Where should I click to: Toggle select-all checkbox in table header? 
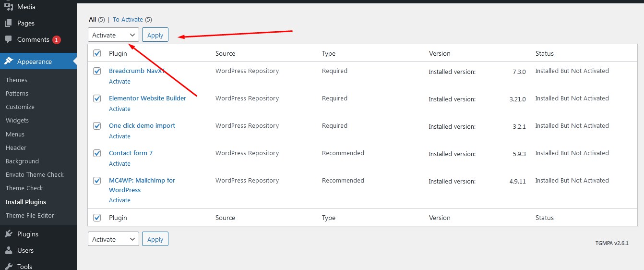(97, 53)
